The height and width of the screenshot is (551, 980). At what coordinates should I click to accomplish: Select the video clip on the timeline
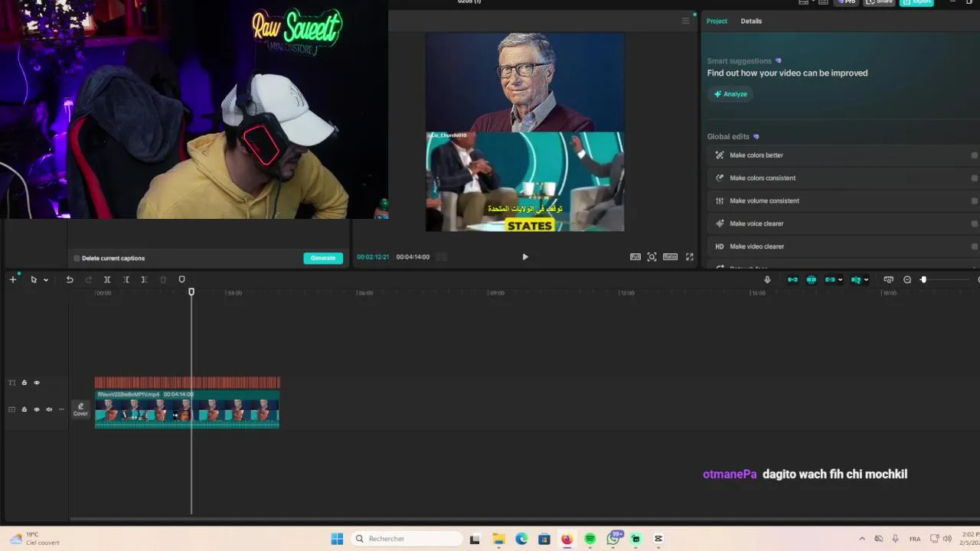click(187, 409)
